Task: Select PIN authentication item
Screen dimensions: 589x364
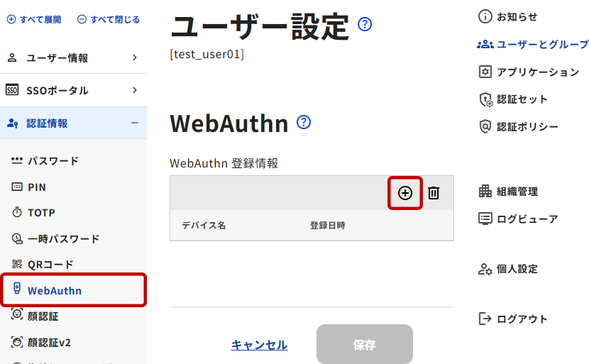Action: coord(36,187)
